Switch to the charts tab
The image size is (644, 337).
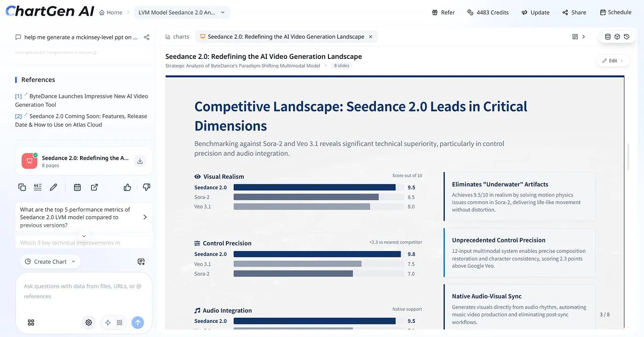[177, 37]
